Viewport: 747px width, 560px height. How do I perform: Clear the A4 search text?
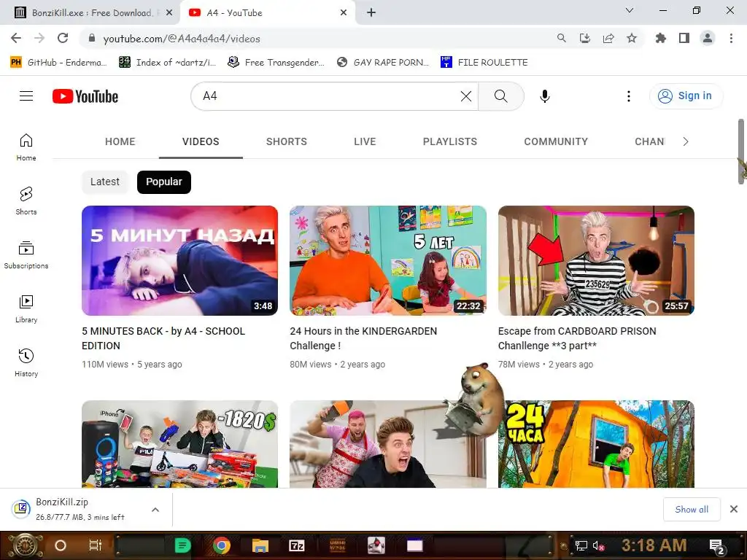tap(466, 96)
